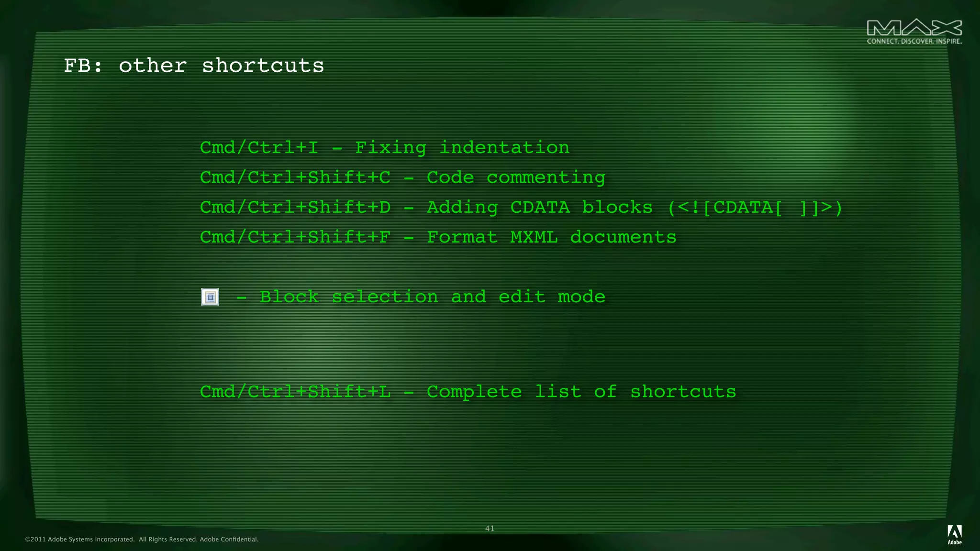Screen dimensions: 980x551
Task: Click the block selection mode icon
Action: 210,297
